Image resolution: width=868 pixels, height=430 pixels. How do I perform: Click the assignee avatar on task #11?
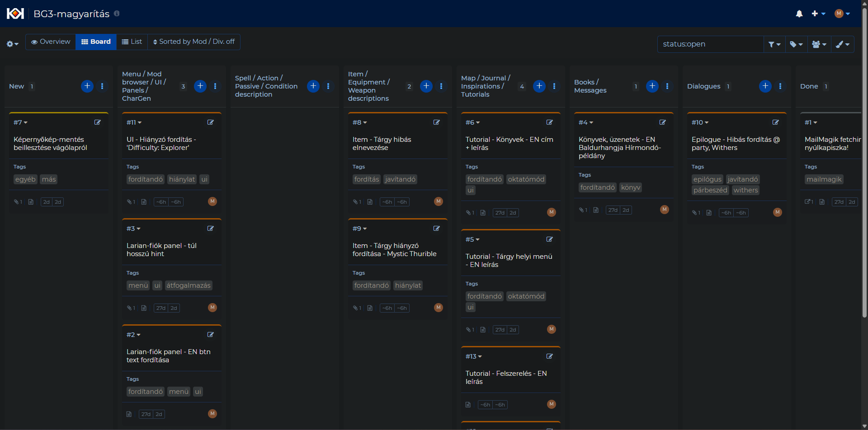pyautogui.click(x=212, y=201)
